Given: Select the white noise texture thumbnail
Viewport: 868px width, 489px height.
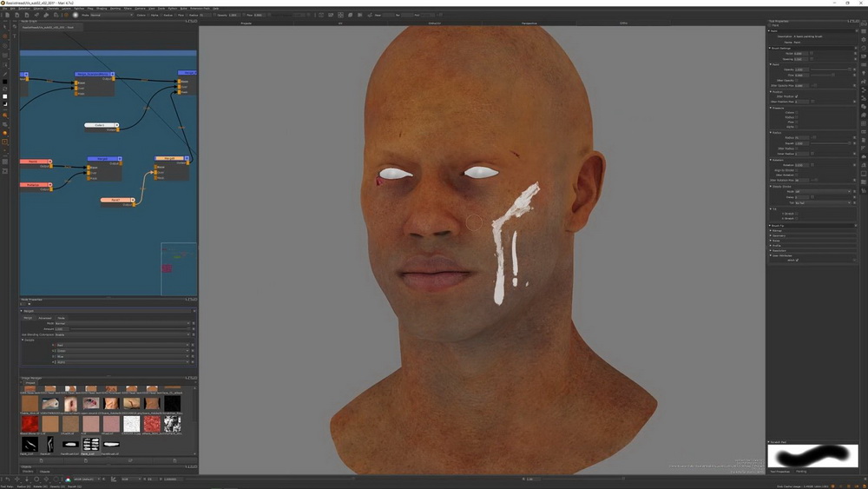Looking at the screenshot, I should 131,424.
